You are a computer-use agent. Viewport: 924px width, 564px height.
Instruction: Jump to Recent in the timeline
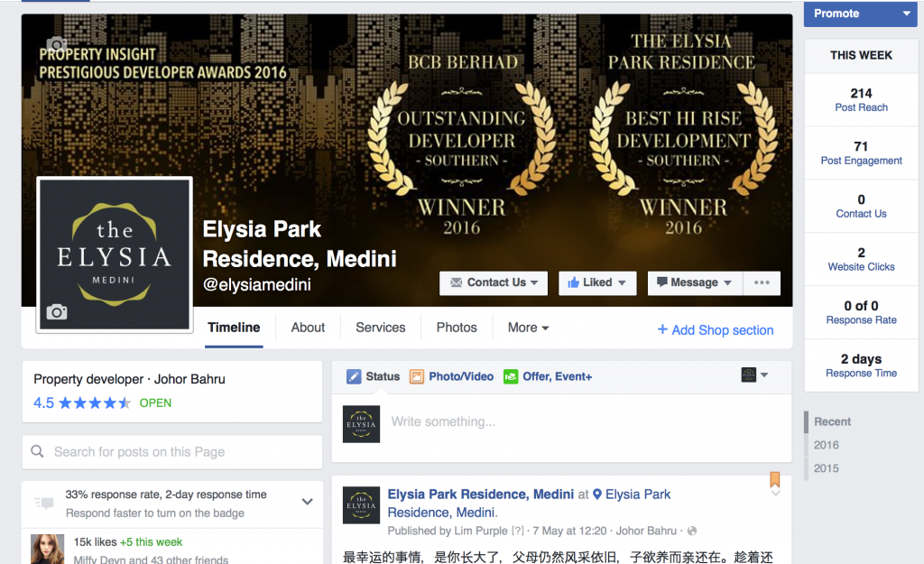[832, 421]
